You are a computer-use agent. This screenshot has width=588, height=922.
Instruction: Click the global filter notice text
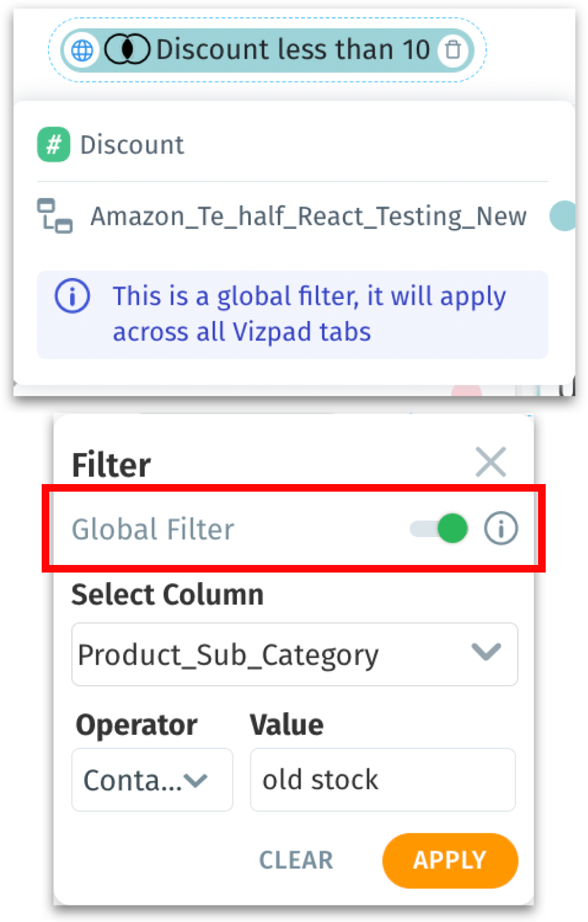309,314
